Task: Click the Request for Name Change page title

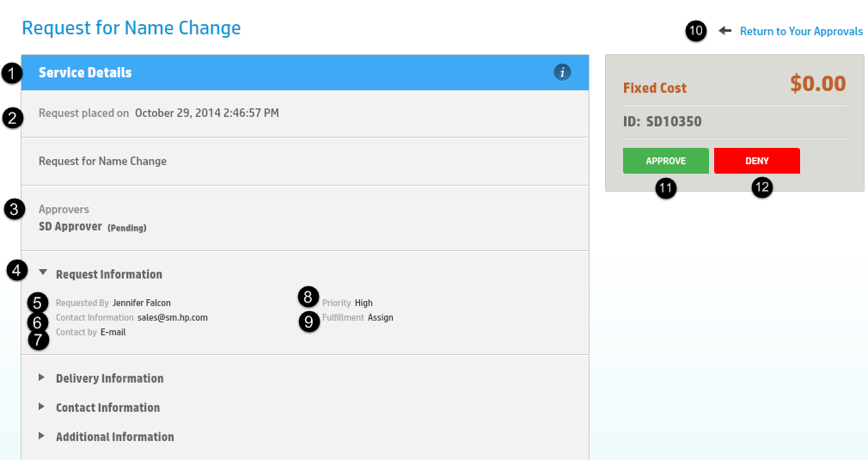Action: [131, 28]
